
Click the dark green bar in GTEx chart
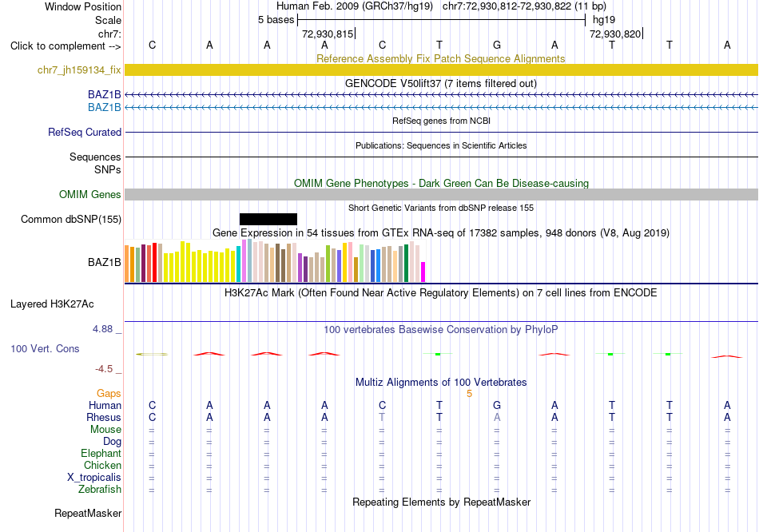click(x=406, y=264)
